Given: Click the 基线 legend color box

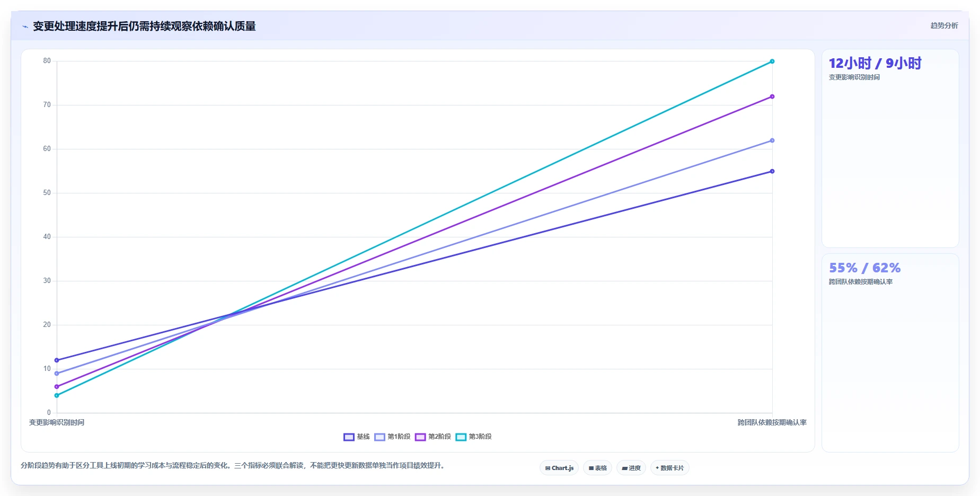Looking at the screenshot, I should [349, 437].
